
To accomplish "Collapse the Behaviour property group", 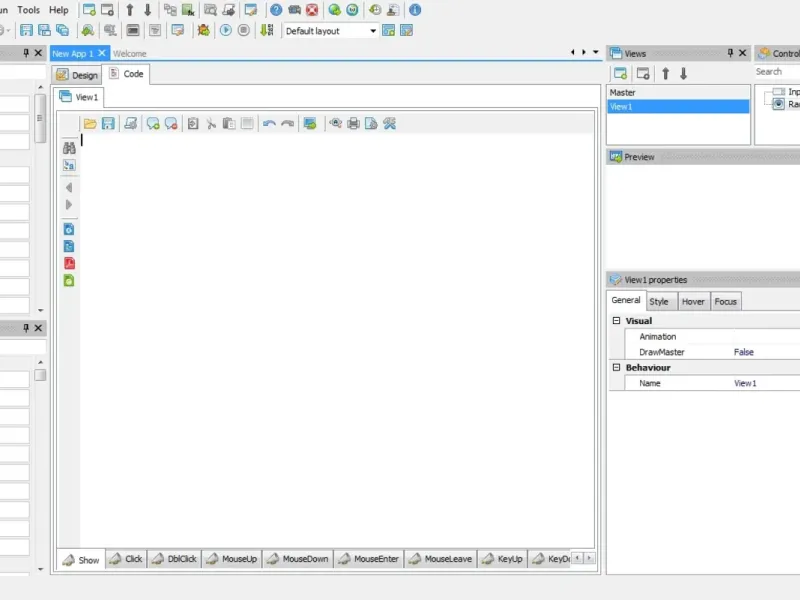I will point(616,367).
